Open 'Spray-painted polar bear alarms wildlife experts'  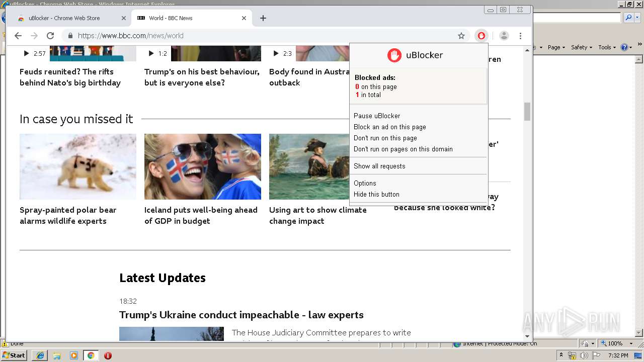point(68,215)
